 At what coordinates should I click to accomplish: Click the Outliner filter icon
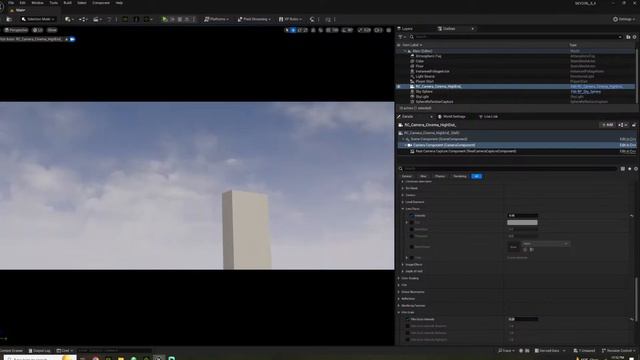[401, 37]
